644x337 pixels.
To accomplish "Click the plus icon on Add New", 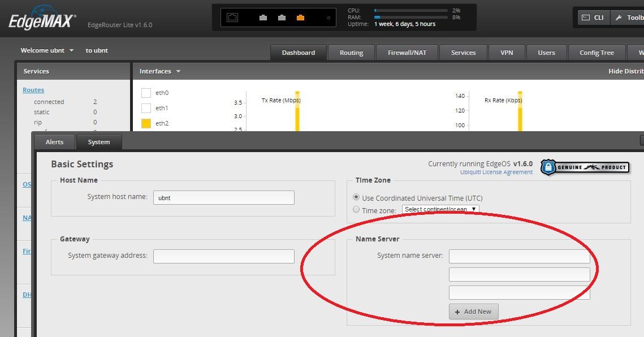I will [457, 312].
